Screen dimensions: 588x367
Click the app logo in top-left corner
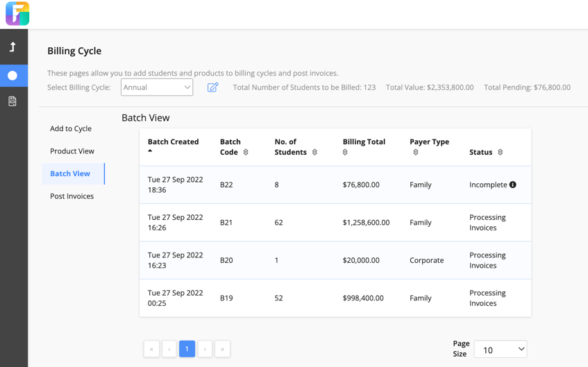(x=17, y=14)
